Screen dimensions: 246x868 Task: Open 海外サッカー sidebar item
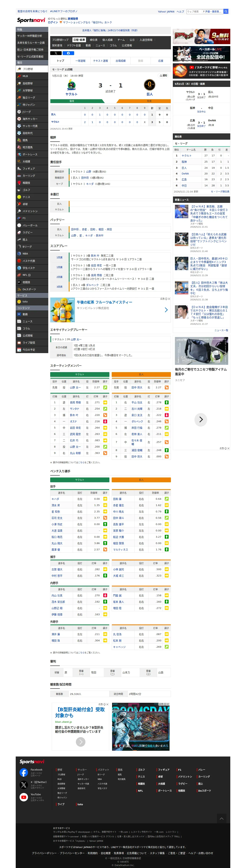[x=32, y=119]
